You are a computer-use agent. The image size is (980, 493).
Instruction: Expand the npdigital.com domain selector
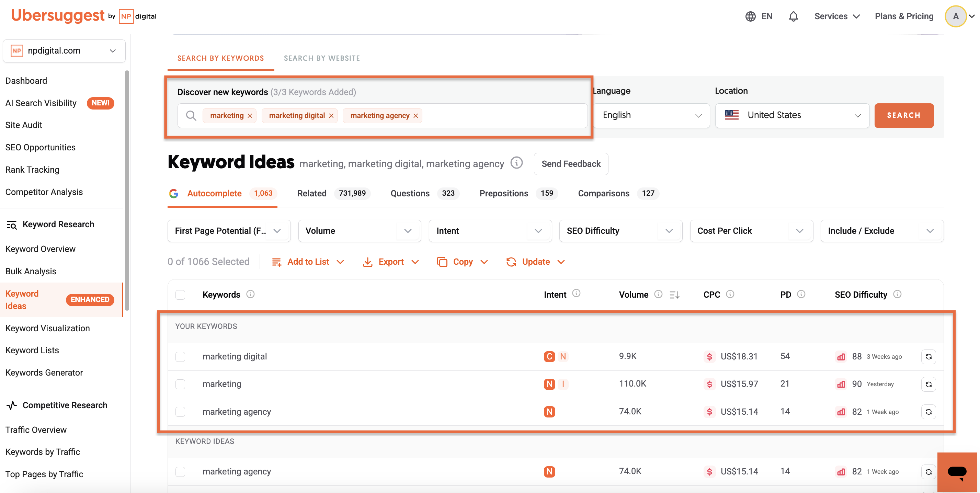tap(112, 50)
